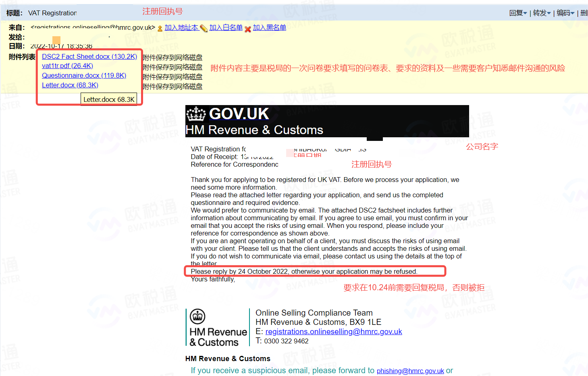Save DSC2 Fact Sheet.docx via 附件保存到网络磁盘

point(172,58)
